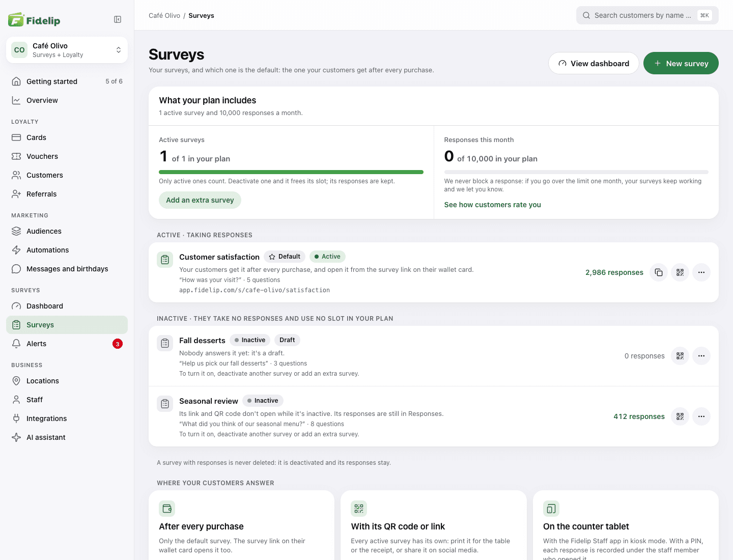Screen dimensions: 733x560
Task: Click the Locations pin icon
Action: 16,381
